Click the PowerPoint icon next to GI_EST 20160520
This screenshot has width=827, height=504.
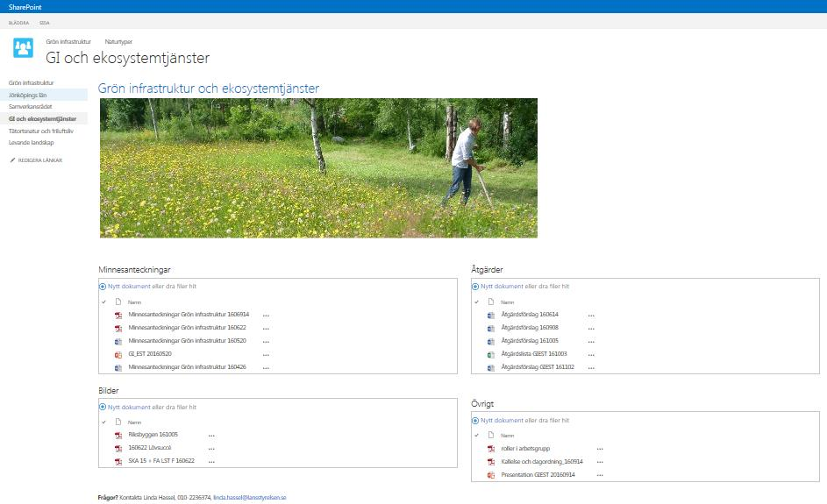[118, 354]
